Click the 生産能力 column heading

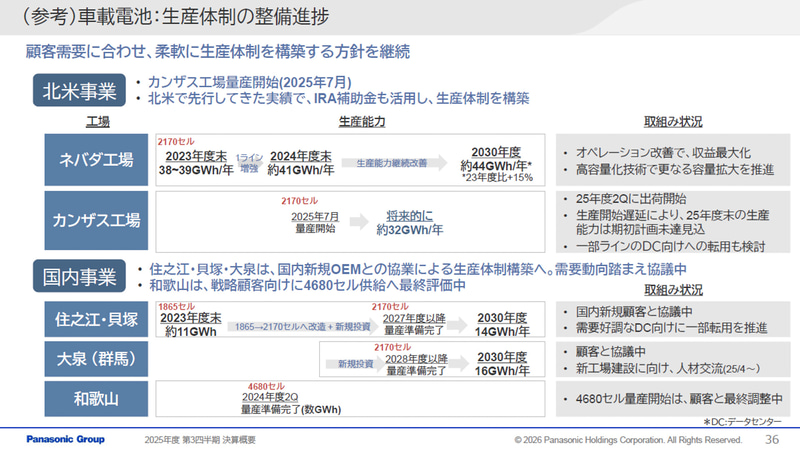click(362, 121)
